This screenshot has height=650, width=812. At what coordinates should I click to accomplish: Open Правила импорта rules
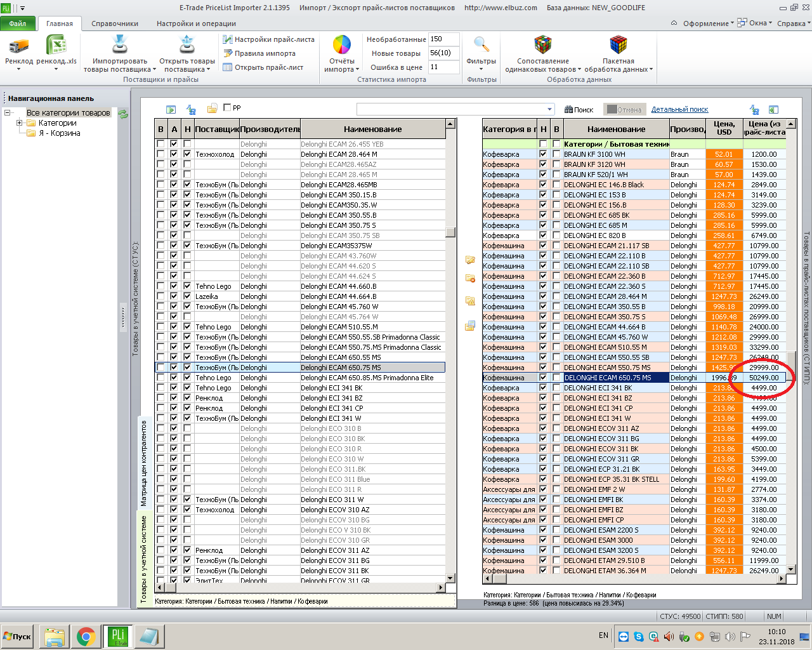point(259,53)
